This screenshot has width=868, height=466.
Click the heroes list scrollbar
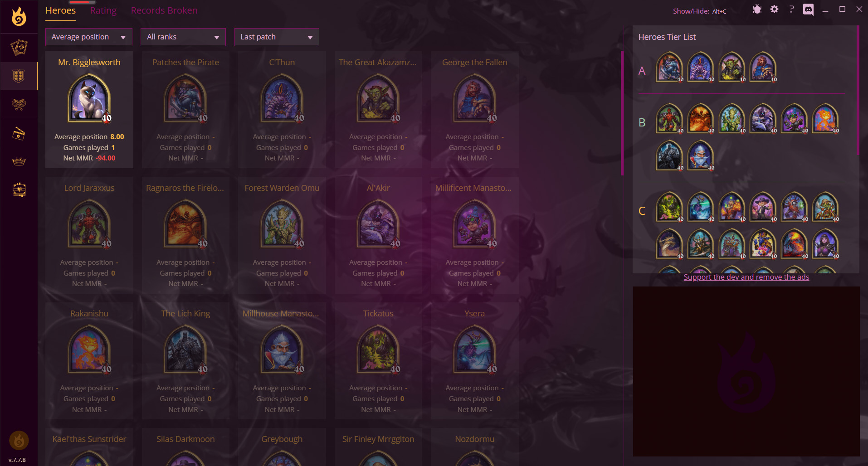(x=622, y=113)
